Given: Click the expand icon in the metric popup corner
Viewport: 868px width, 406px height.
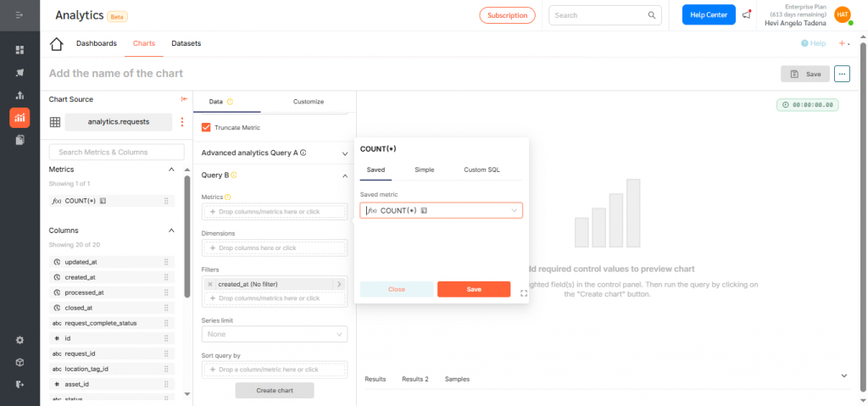Looking at the screenshot, I should coord(524,293).
